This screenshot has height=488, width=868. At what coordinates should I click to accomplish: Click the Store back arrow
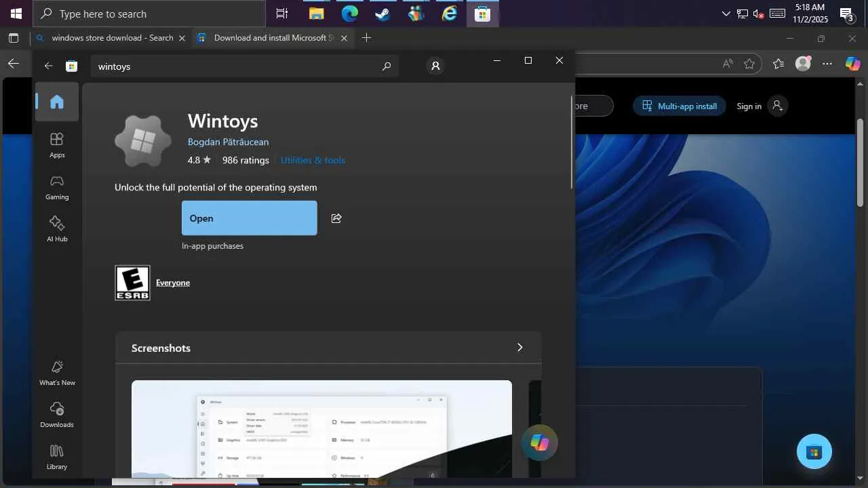[x=48, y=66]
